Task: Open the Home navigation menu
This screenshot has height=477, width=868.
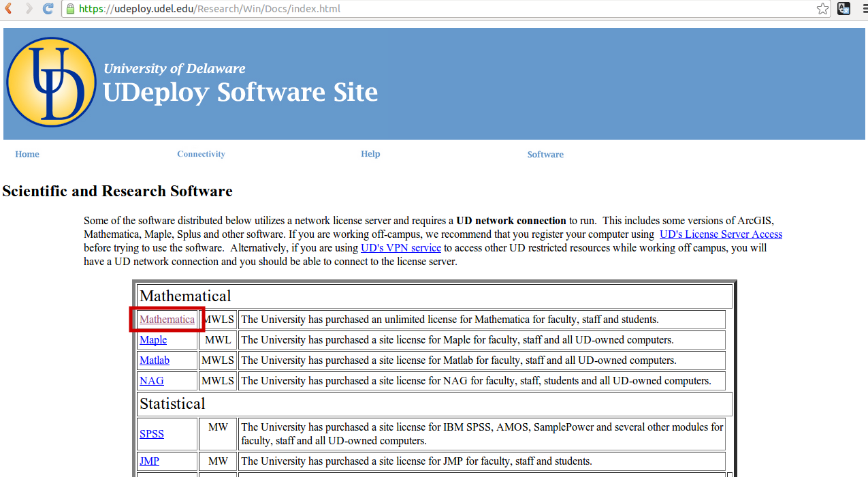Action: (27, 154)
